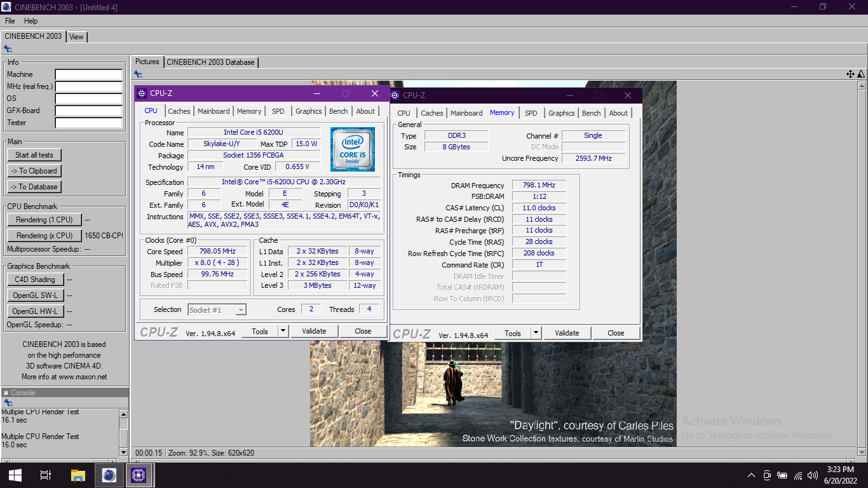This screenshot has width=868, height=488.
Task: Click the Tester input field
Action: click(x=88, y=123)
